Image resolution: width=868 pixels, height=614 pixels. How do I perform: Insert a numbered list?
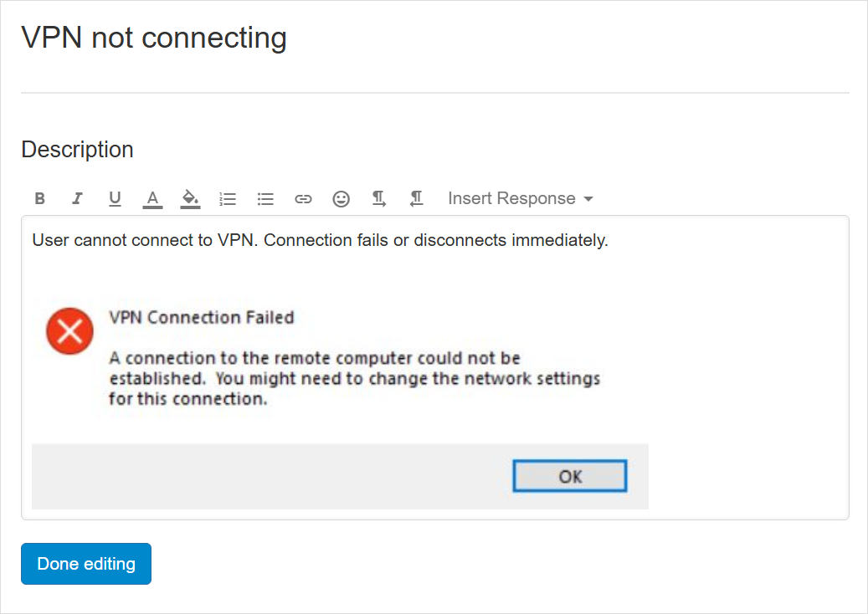coord(228,199)
